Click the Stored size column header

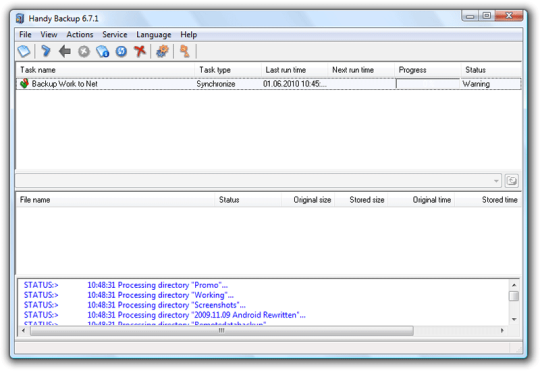click(x=361, y=200)
